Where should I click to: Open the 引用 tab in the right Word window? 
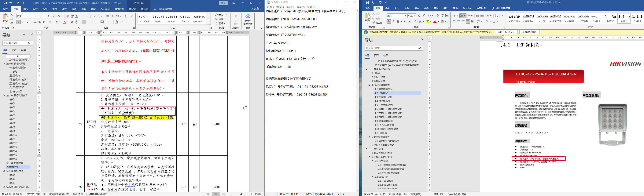pos(417,8)
